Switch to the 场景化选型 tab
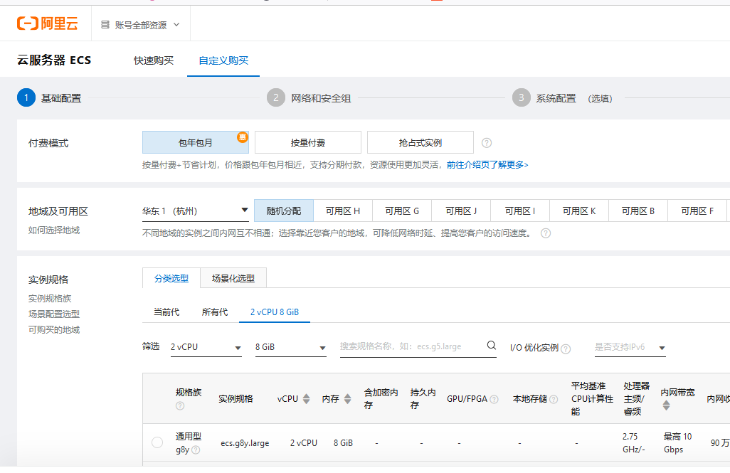730x473 pixels. (233, 278)
